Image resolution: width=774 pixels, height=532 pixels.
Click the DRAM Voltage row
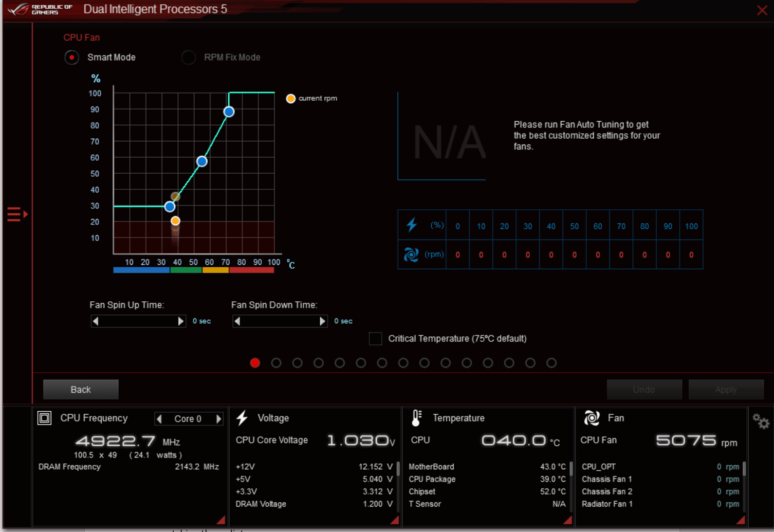click(314, 504)
